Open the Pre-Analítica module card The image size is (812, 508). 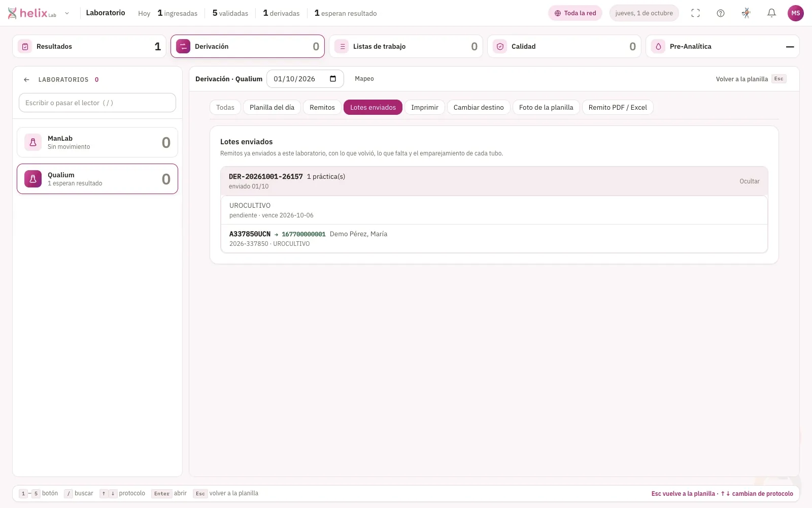[x=723, y=46]
